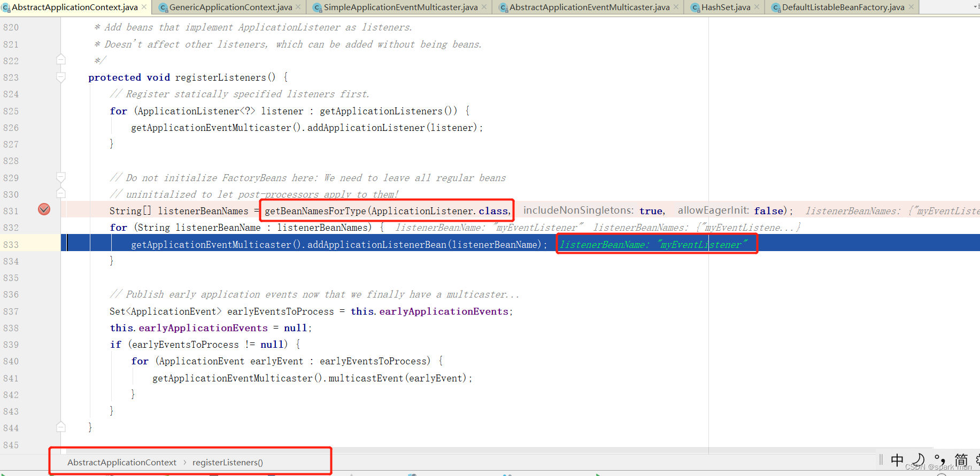Viewport: 980px width, 476px height.
Task: Click the IME toolbar drag handle
Action: click(x=881, y=460)
